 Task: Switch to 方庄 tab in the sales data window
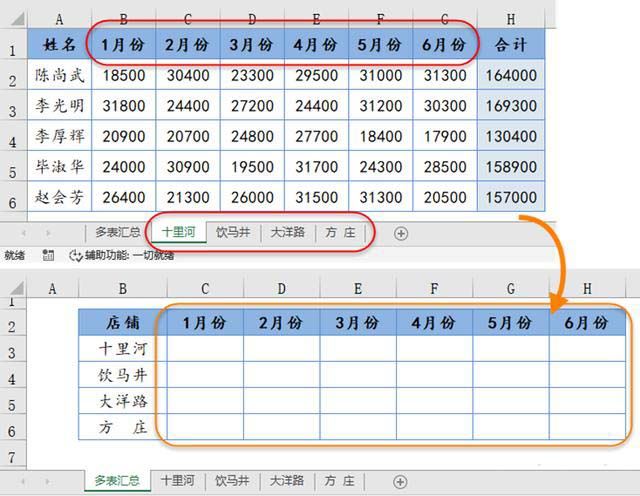[340, 232]
